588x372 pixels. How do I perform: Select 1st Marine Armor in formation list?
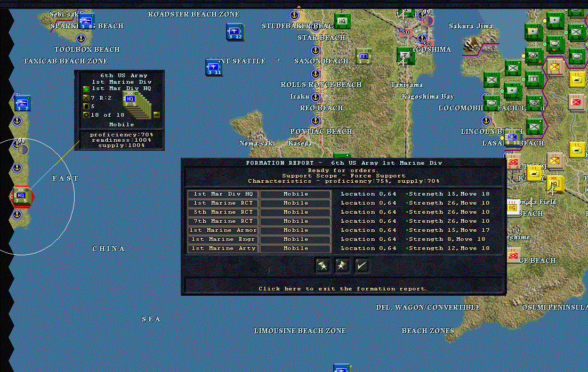tap(223, 230)
